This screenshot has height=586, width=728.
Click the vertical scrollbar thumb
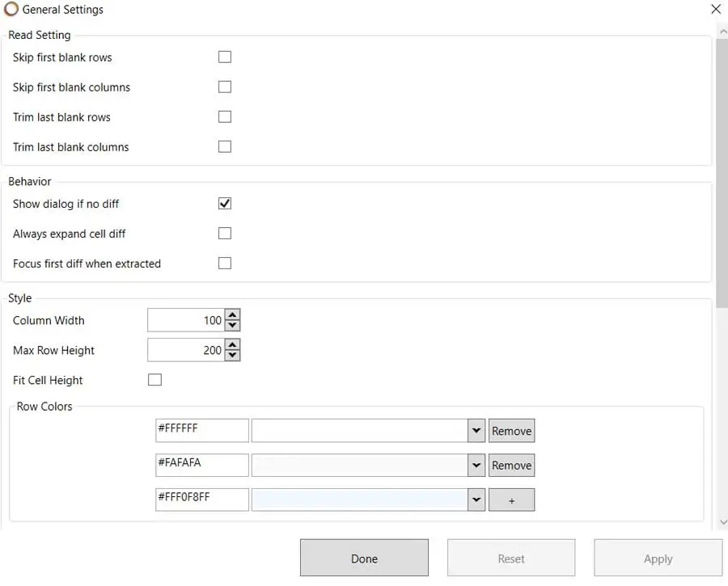[x=722, y=170]
